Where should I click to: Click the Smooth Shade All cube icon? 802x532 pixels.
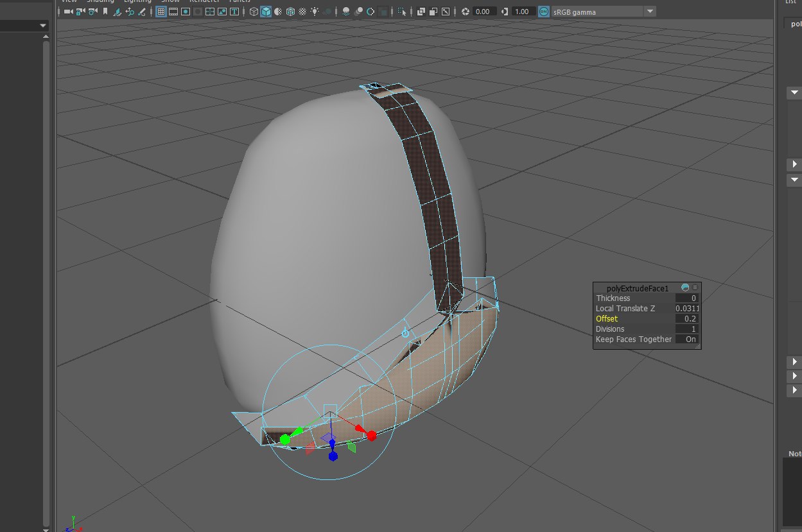point(266,12)
